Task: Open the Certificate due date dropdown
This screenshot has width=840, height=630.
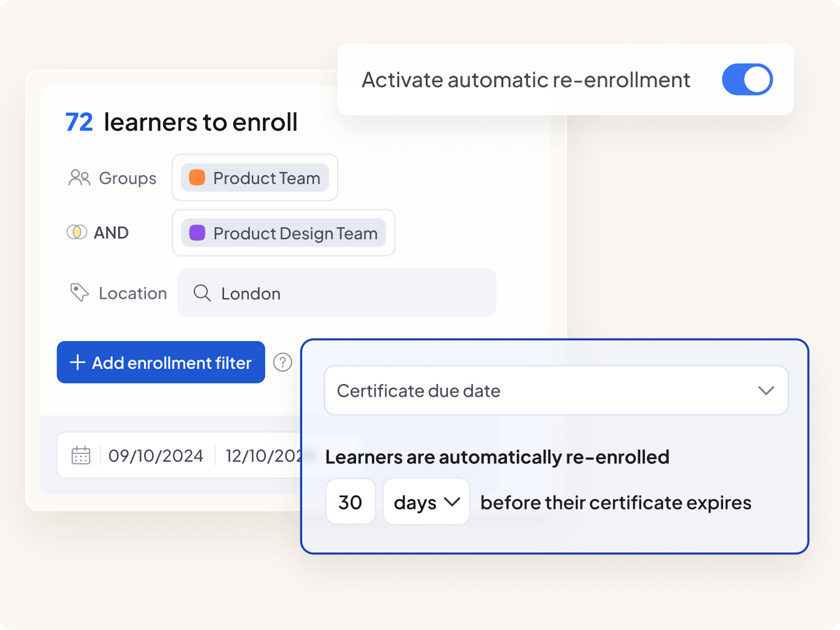Action: (x=556, y=390)
